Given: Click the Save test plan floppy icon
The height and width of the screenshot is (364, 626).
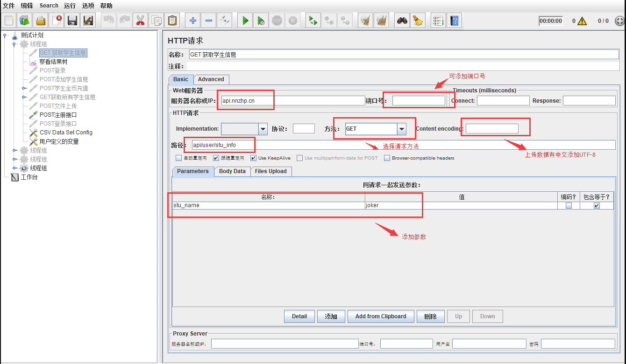Looking at the screenshot, I should click(72, 21).
